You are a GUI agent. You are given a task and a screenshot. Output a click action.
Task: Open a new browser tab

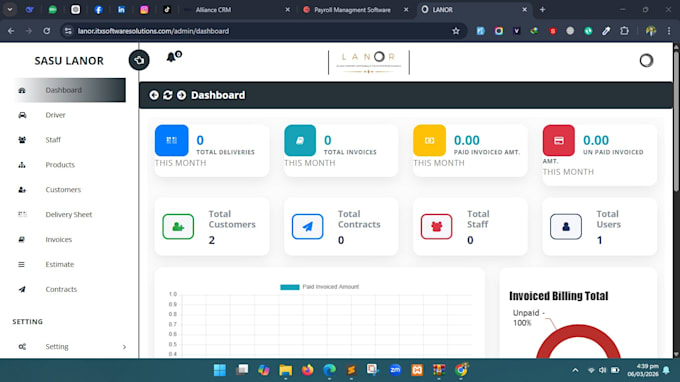[x=543, y=10]
